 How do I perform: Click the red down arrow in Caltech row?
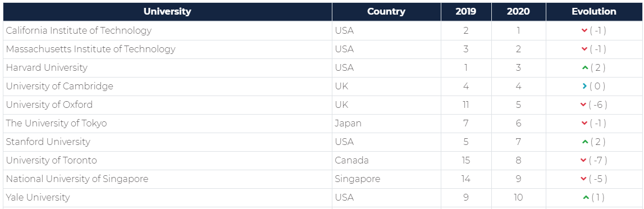(584, 31)
